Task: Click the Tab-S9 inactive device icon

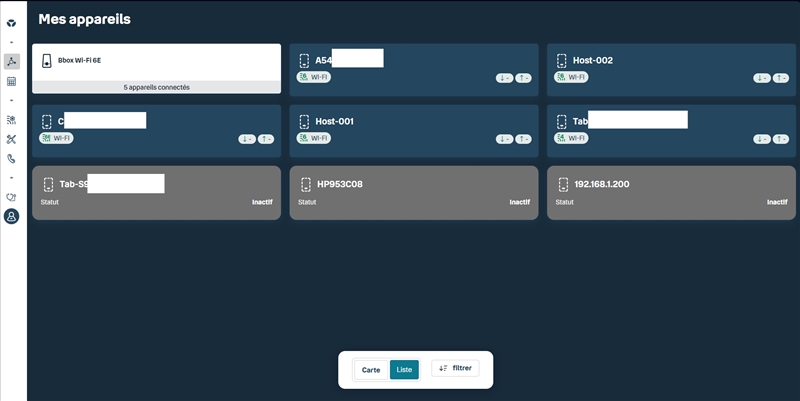Action: (48, 184)
